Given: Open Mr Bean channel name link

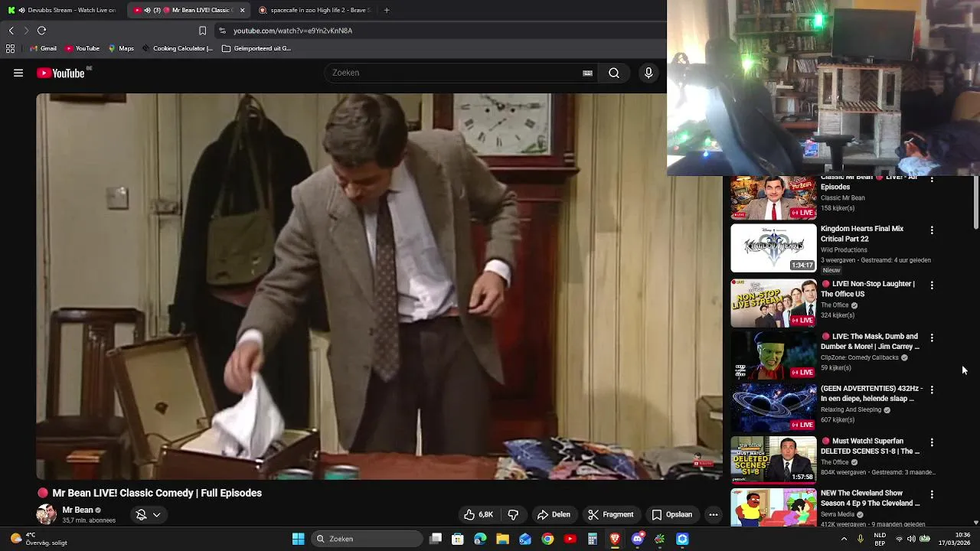Looking at the screenshot, I should tap(77, 510).
